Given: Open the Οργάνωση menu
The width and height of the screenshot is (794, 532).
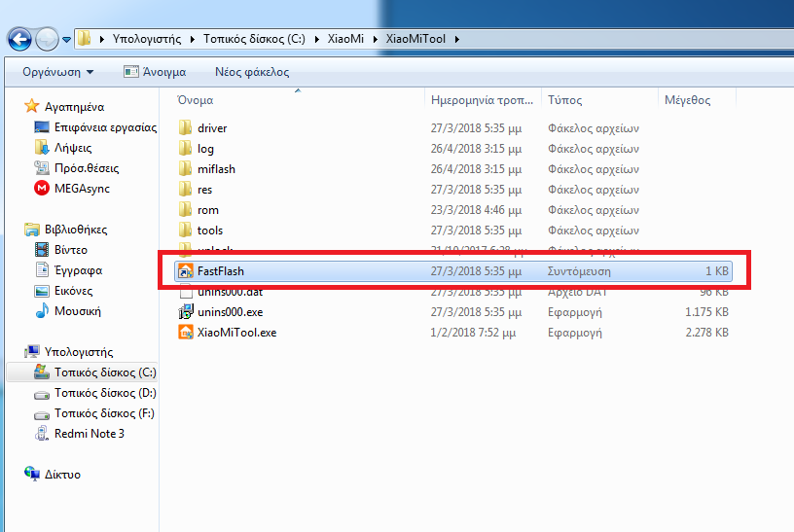Looking at the screenshot, I should 57,72.
